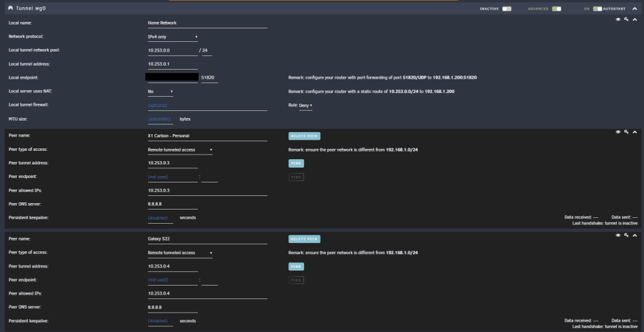This screenshot has width=644, height=332.
Task: Focus Galaxy S22 peer endpoint host field
Action: 173,280
